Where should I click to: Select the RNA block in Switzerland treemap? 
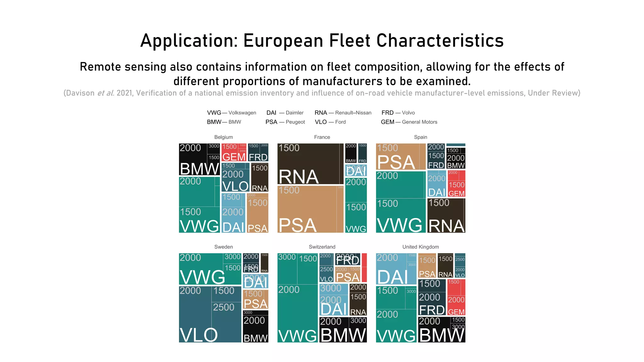[x=358, y=300]
